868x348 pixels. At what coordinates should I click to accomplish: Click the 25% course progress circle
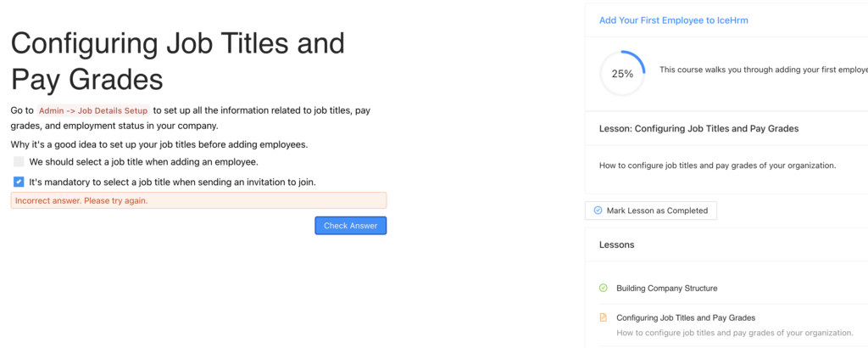click(x=622, y=74)
